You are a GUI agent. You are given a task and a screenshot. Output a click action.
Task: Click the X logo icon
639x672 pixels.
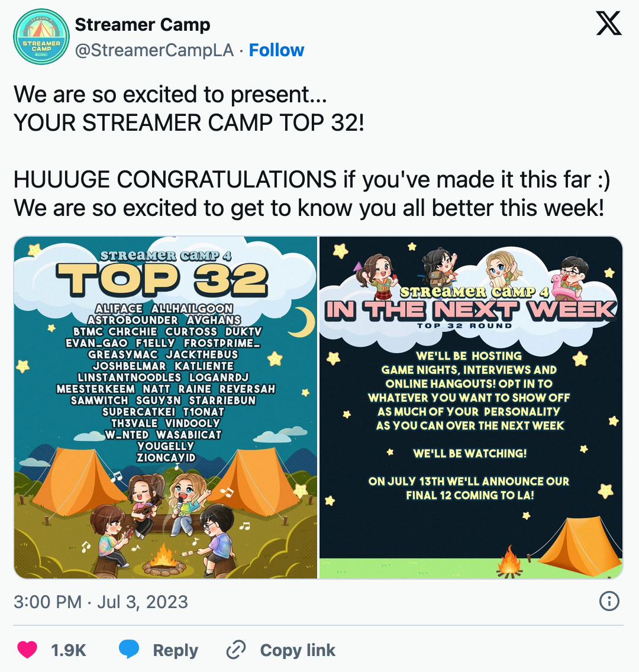[609, 24]
